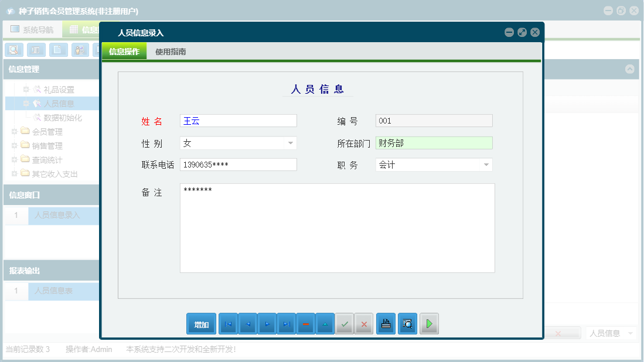Expand the 会员管理 tree folder
Image resolution: width=644 pixels, height=362 pixels.
[x=15, y=132]
